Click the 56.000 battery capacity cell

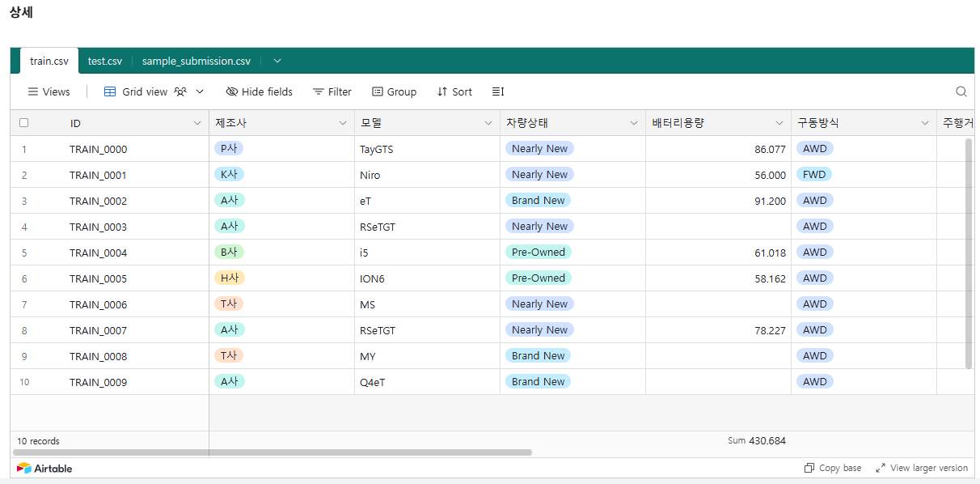[x=719, y=175]
